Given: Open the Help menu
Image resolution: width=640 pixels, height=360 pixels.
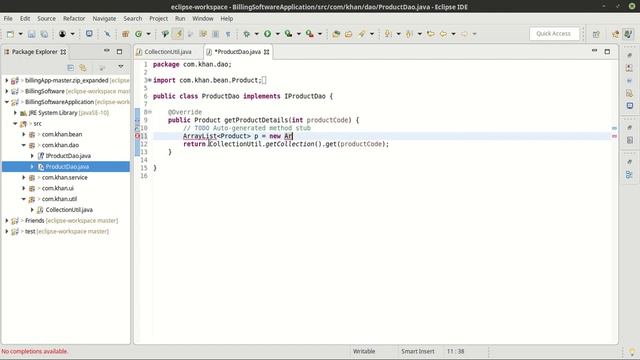Looking at the screenshot, I should point(227,19).
